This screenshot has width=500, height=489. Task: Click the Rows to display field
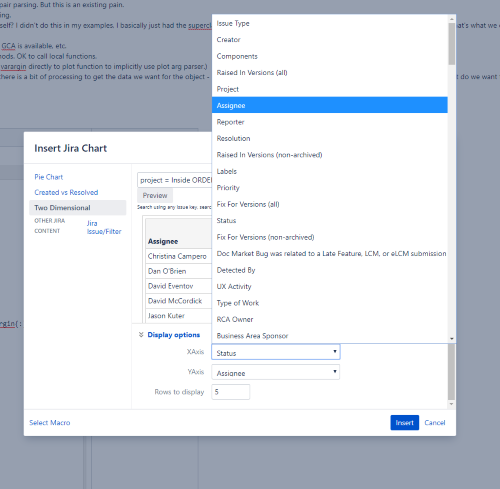click(x=231, y=392)
